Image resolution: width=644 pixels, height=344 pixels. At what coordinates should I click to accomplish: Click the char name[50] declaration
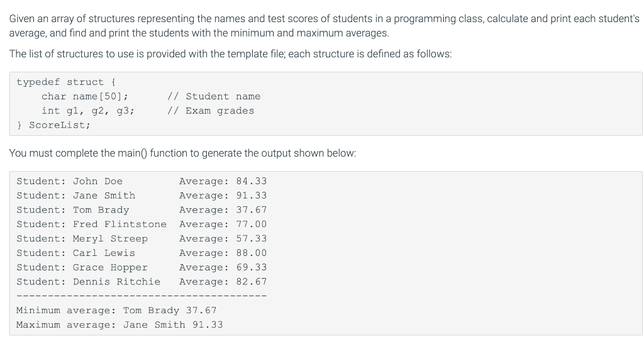[x=85, y=96]
